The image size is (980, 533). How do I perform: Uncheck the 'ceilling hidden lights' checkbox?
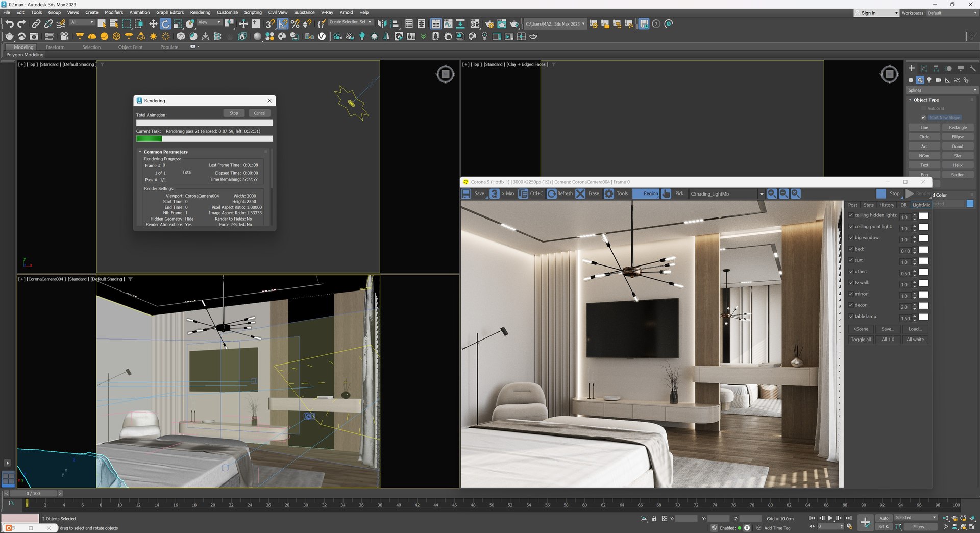point(851,215)
